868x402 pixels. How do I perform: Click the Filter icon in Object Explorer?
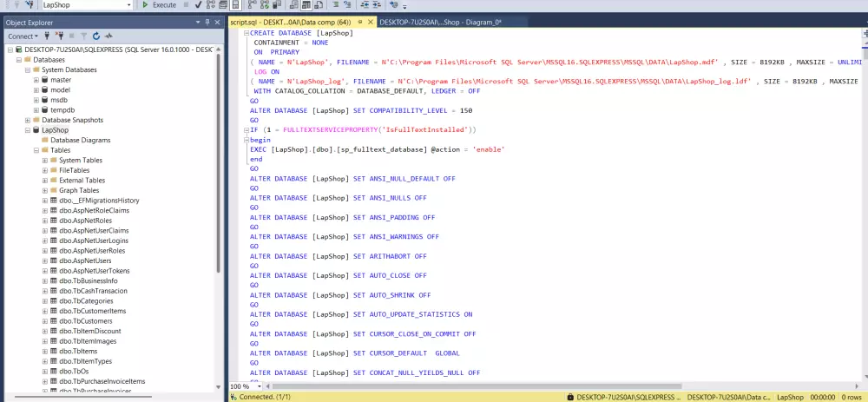(x=84, y=36)
